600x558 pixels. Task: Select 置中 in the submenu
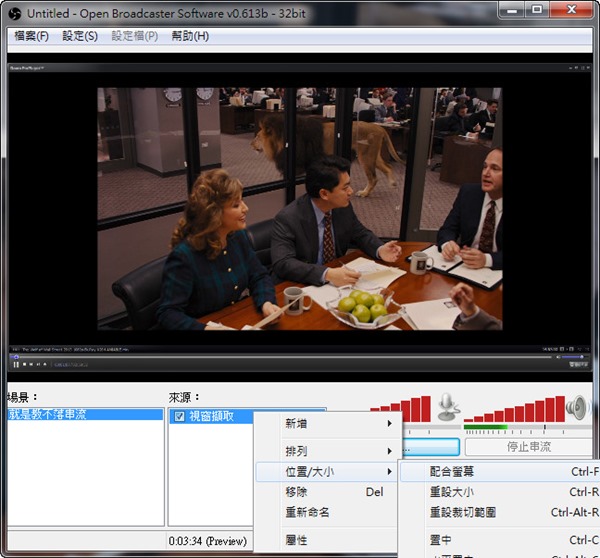click(500, 540)
